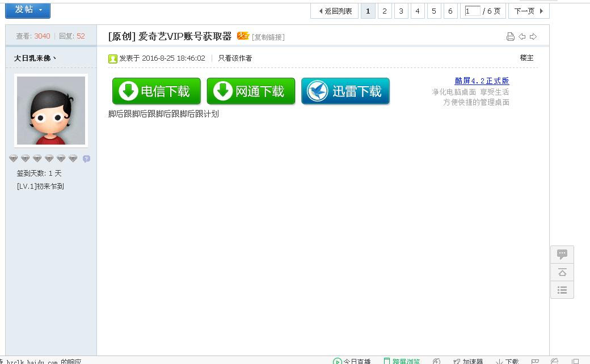Open the 发帖 new post dropdown
Image resolution: width=590 pixels, height=364 pixels.
click(28, 10)
